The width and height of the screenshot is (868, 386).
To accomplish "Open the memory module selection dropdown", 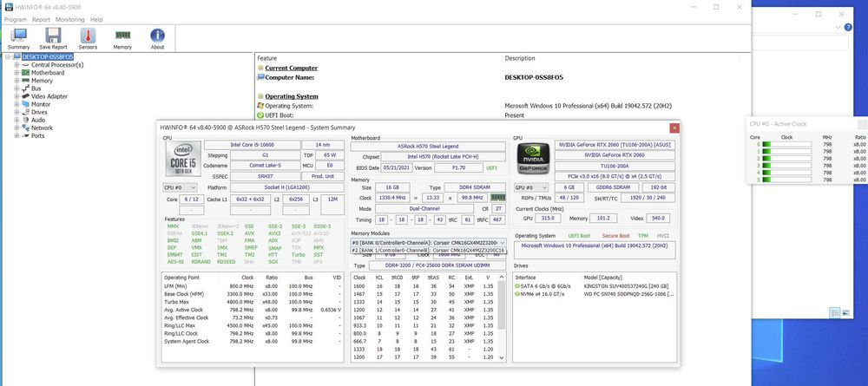I will click(429, 242).
